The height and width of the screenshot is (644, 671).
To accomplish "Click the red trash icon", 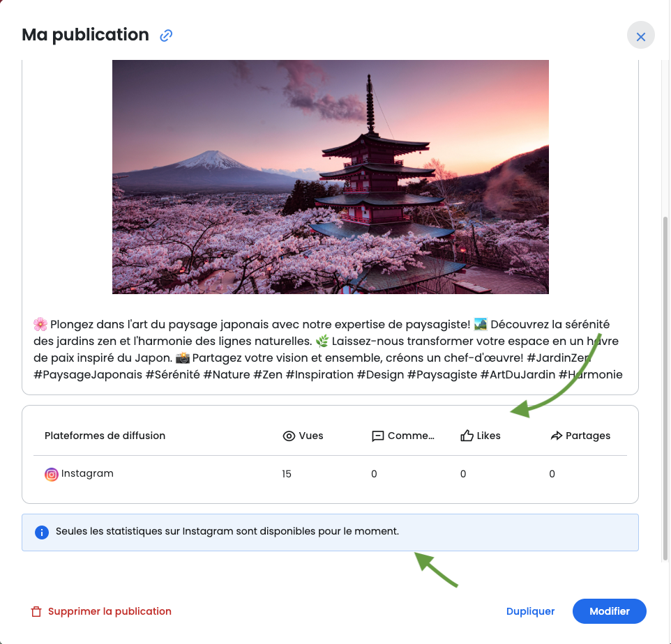I will 36,612.
